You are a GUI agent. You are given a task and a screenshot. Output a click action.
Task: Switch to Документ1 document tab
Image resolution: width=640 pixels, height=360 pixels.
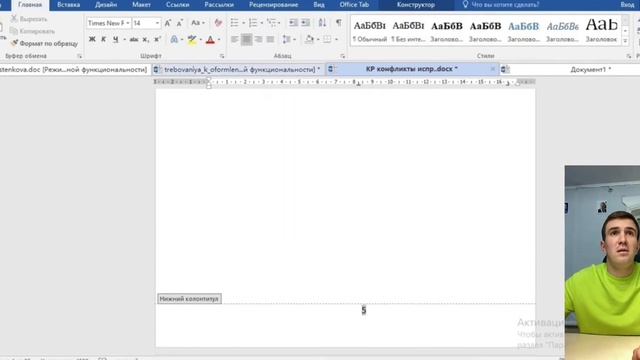(x=590, y=70)
